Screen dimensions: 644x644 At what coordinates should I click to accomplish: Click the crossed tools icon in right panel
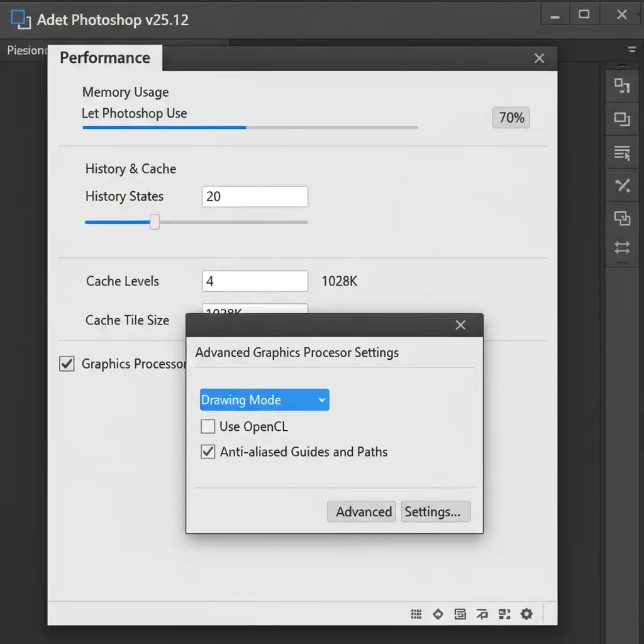[x=622, y=185]
